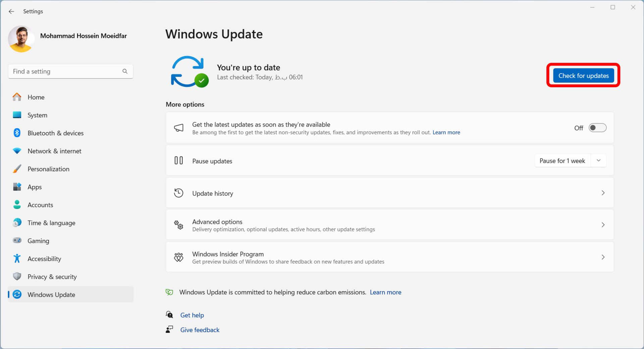Click the Gaming controller icon
This screenshot has width=644, height=349.
point(17,241)
